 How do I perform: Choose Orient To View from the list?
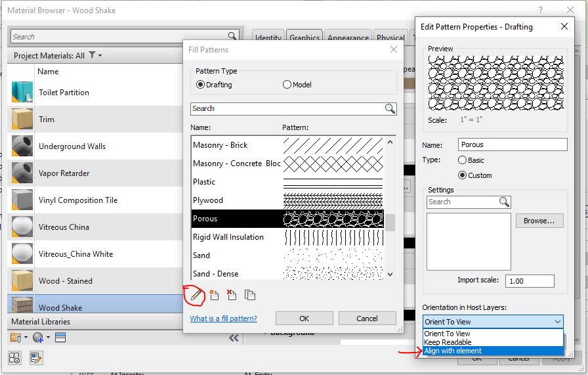[x=493, y=334]
